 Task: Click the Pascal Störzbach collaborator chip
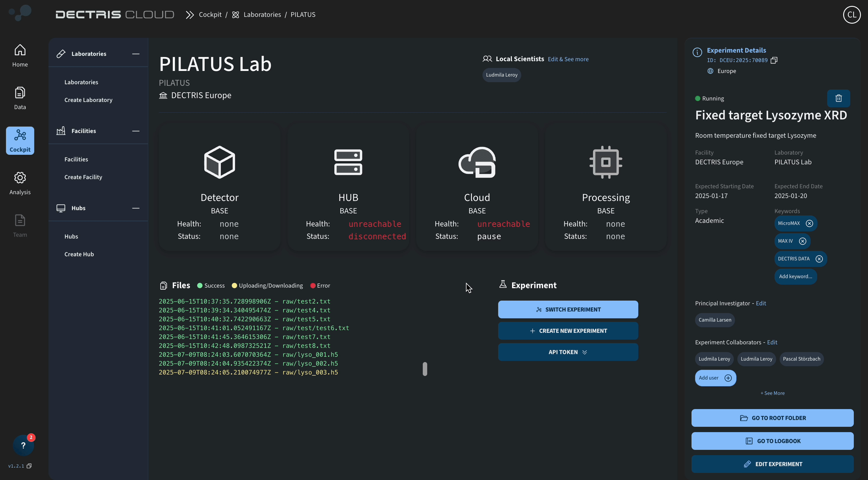click(x=801, y=359)
